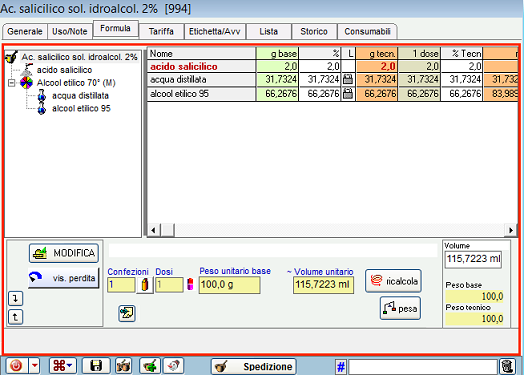Click the blue hash symbol icon
The width and height of the screenshot is (524, 375).
[x=341, y=367]
